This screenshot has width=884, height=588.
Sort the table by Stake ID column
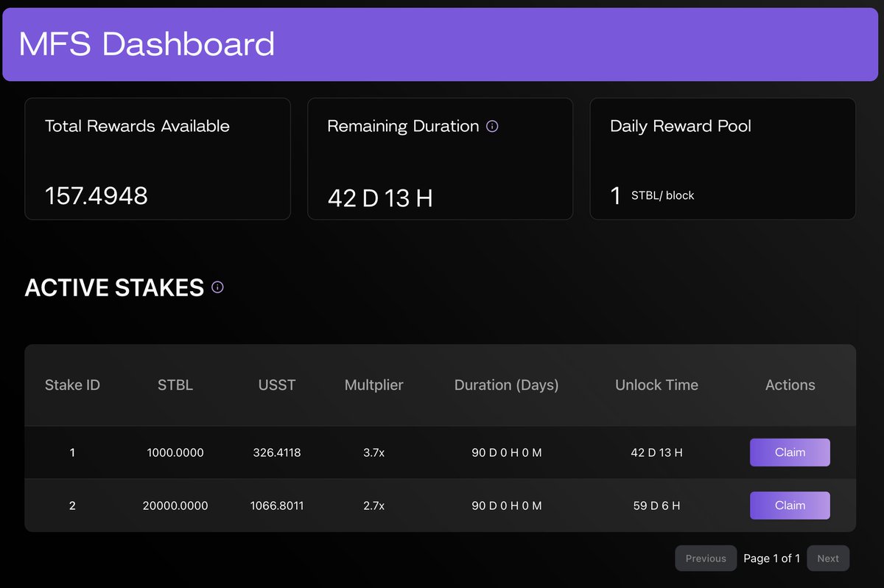(x=71, y=385)
